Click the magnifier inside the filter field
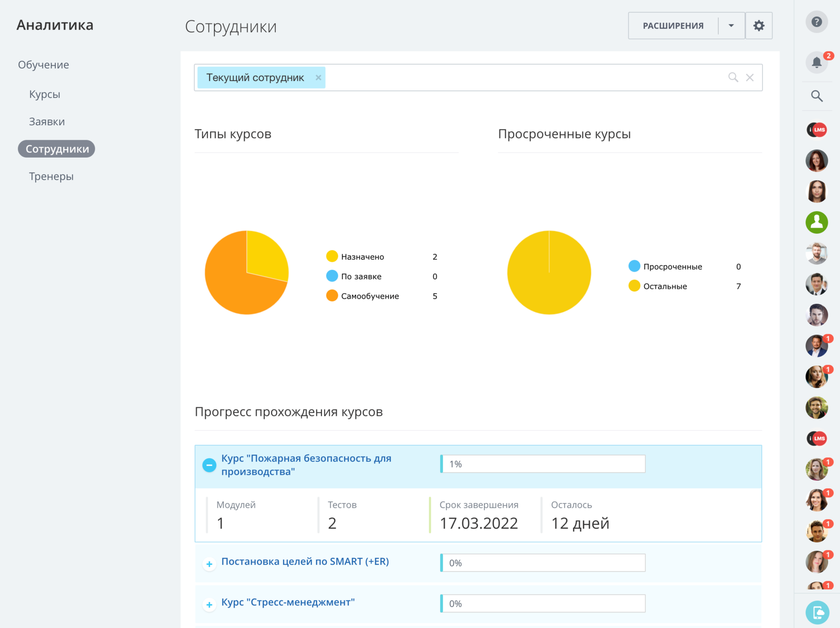 [x=733, y=77]
